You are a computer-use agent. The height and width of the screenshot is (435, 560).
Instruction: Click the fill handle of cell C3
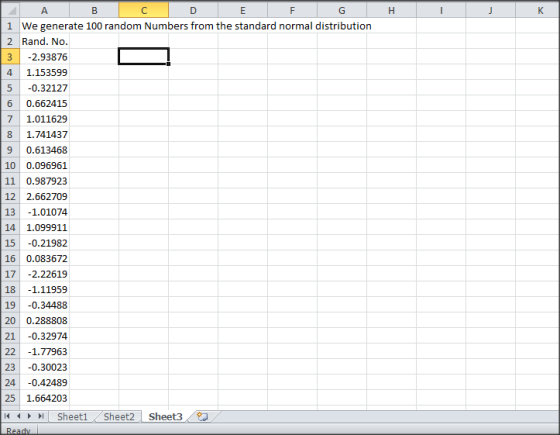tap(168, 64)
